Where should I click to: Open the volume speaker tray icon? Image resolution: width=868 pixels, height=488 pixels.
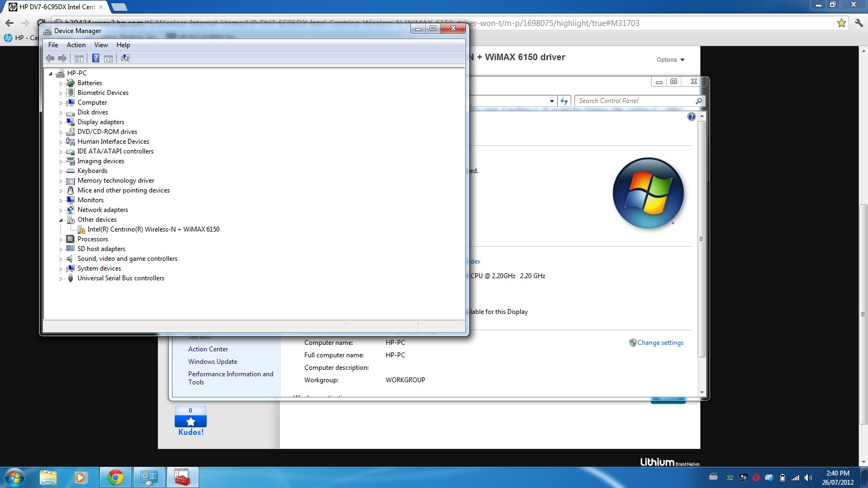click(808, 478)
